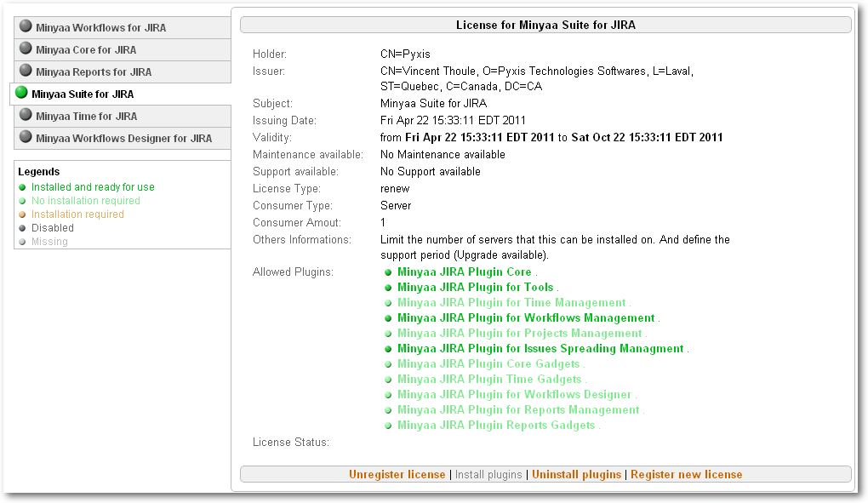The width and height of the screenshot is (868, 503).
Task: Click the bullet beside Plugin Core Gadgets
Action: click(388, 364)
